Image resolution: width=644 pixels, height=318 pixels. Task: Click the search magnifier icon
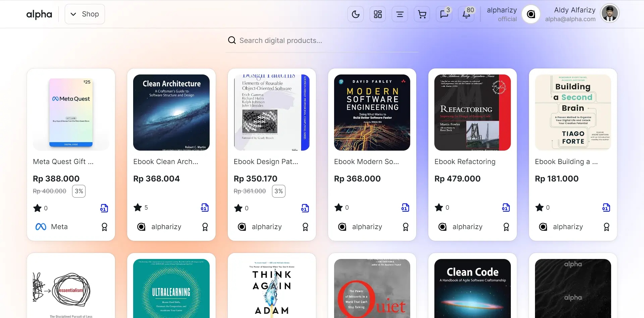[232, 40]
